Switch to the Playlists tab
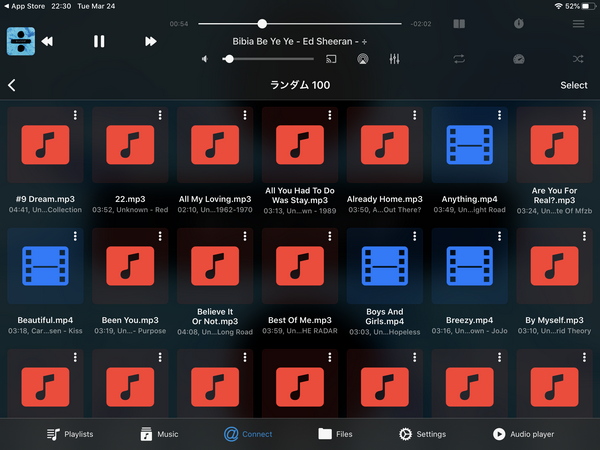Image resolution: width=600 pixels, height=450 pixels. click(x=70, y=434)
